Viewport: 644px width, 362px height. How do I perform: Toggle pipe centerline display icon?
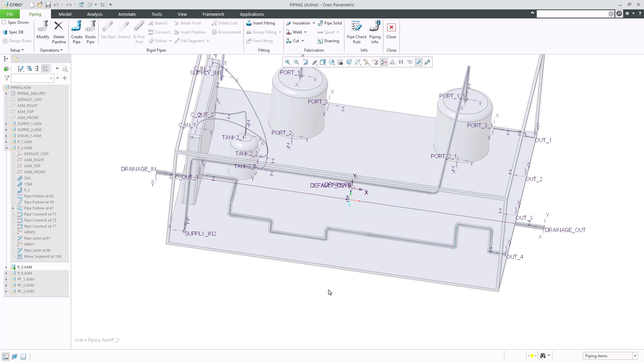coord(419,62)
